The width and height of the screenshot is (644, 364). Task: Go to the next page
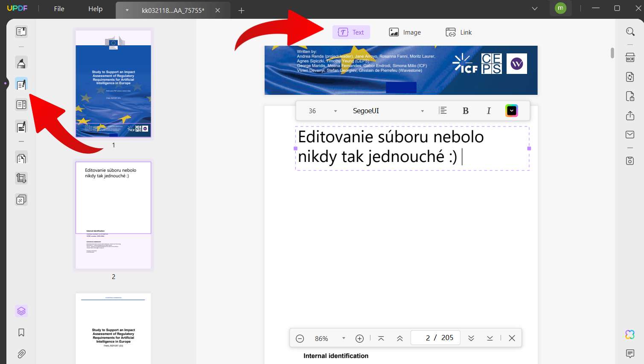point(471,338)
